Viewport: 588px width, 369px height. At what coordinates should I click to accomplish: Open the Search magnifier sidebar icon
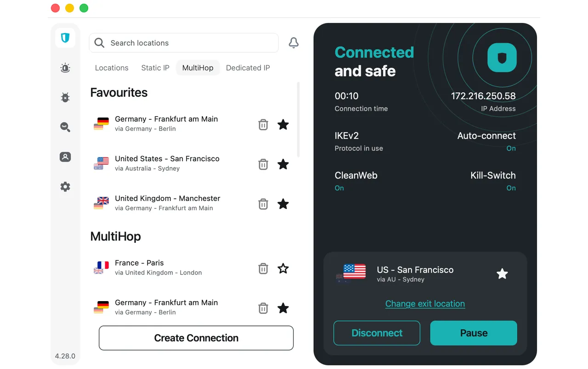65,127
